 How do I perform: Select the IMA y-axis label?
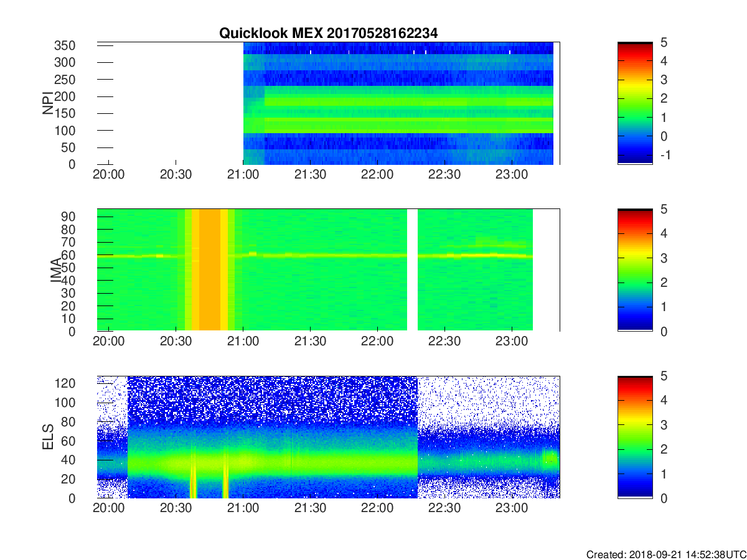[56, 270]
